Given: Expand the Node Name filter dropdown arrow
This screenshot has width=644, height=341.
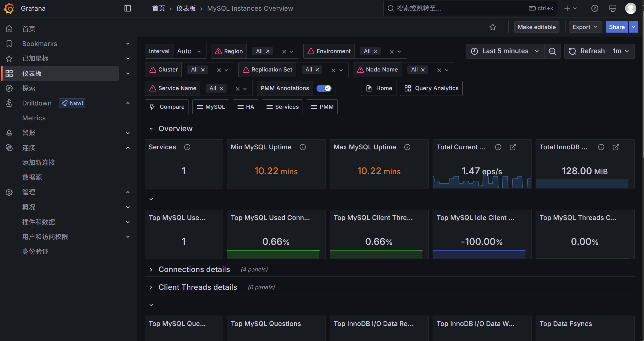Looking at the screenshot, I should point(447,70).
